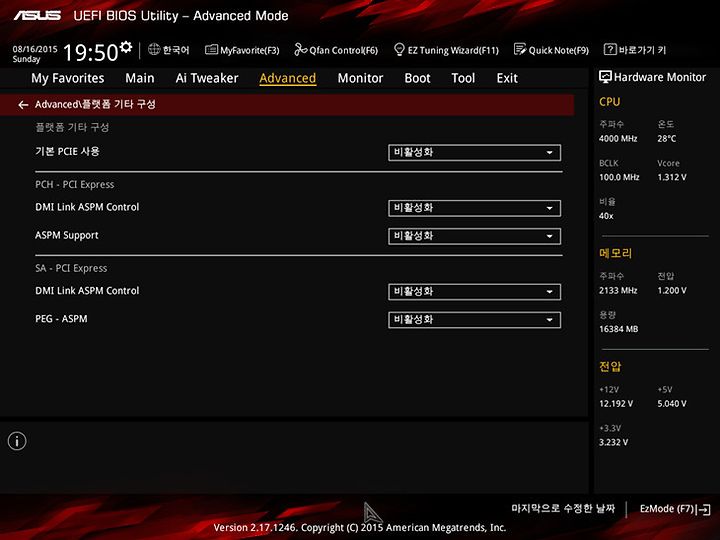Image resolution: width=720 pixels, height=540 pixels.
Task: Click the EZ Tuning Wizard bulb icon
Action: (x=399, y=49)
